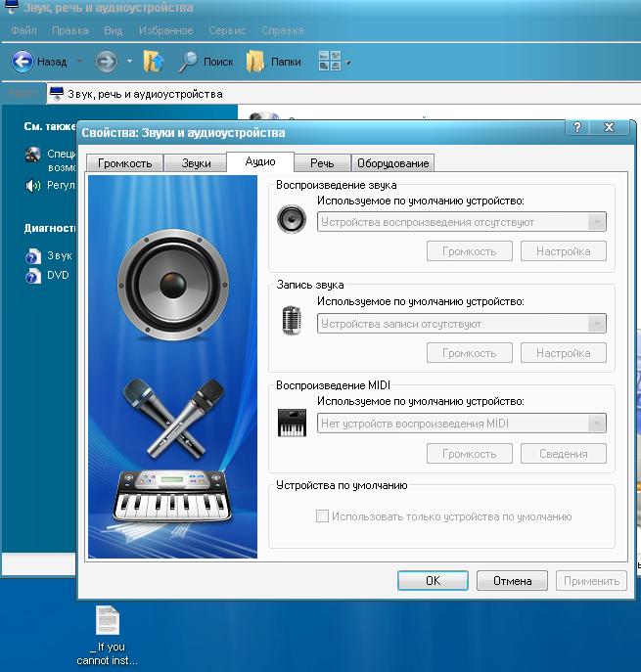Image resolution: width=641 pixels, height=672 pixels.
Task: Click the Отмена button
Action: tap(512, 580)
